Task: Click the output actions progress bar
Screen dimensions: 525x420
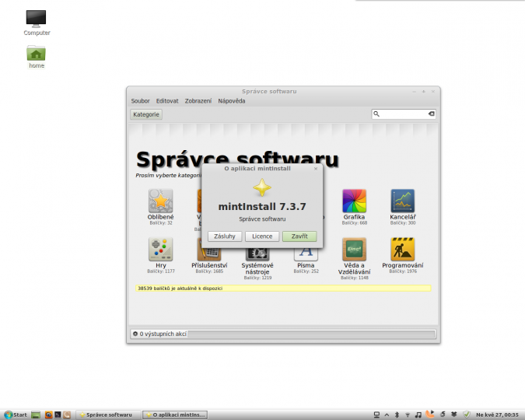Action: pyautogui.click(x=311, y=334)
